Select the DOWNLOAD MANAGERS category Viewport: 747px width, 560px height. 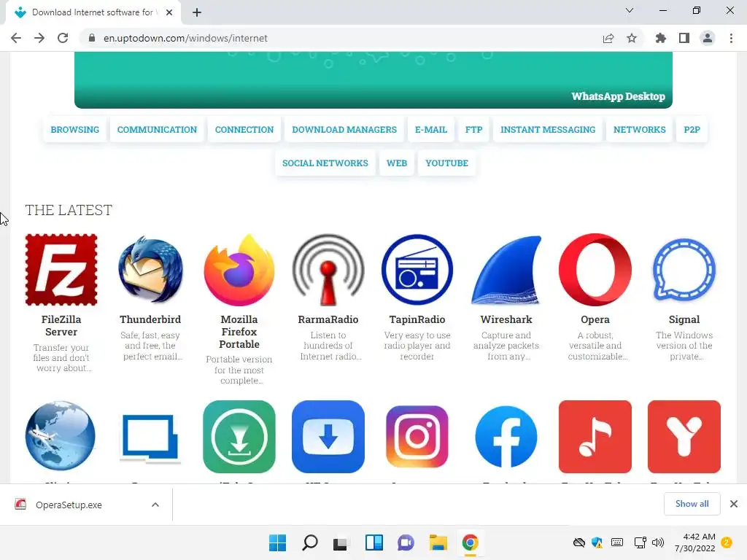point(344,130)
